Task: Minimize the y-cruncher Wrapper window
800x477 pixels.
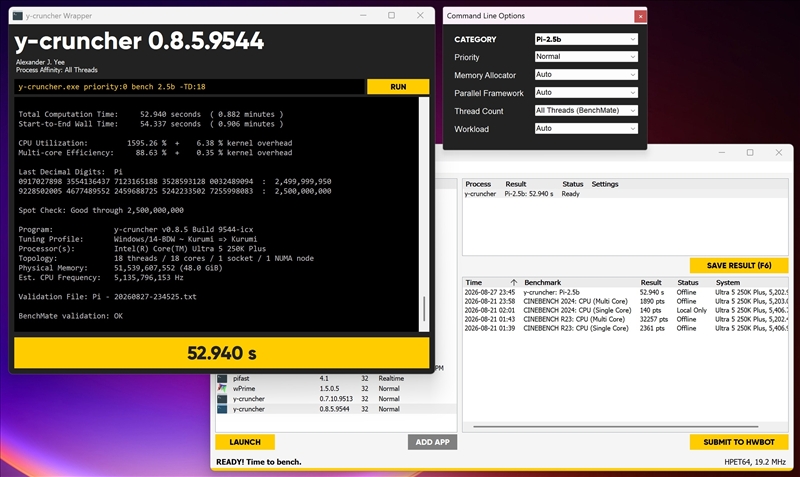Action: 363,15
